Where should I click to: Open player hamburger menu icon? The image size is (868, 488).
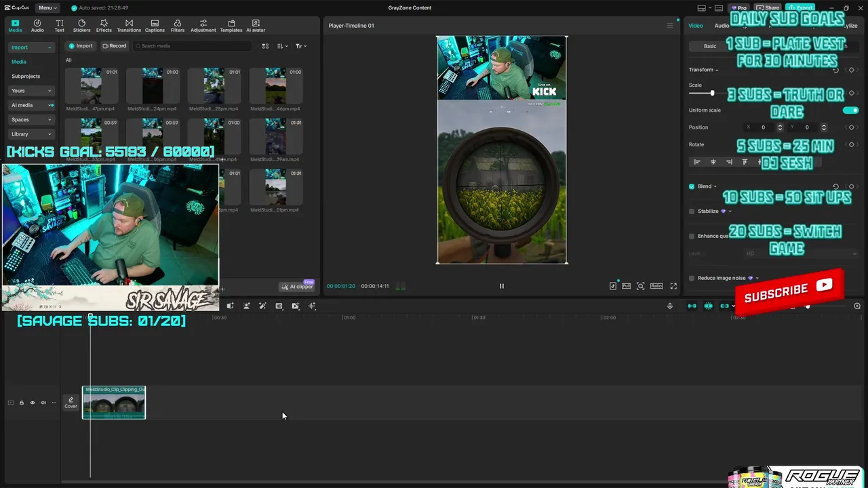[670, 26]
